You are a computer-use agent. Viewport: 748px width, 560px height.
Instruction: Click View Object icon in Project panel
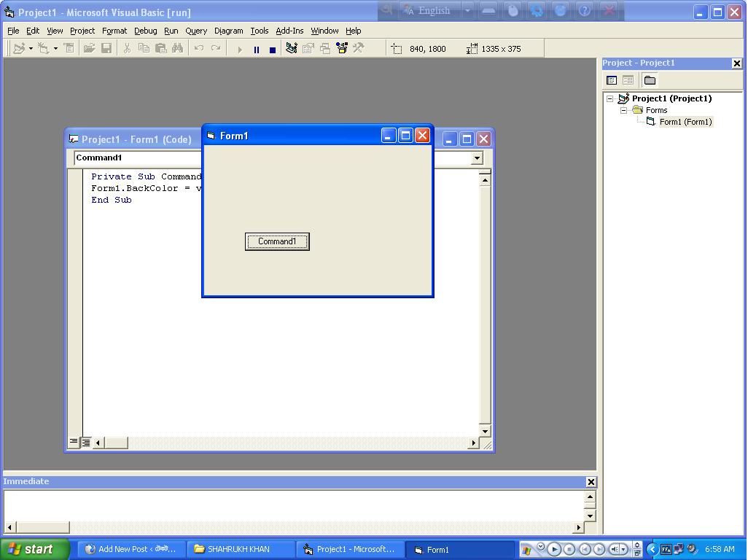(628, 80)
